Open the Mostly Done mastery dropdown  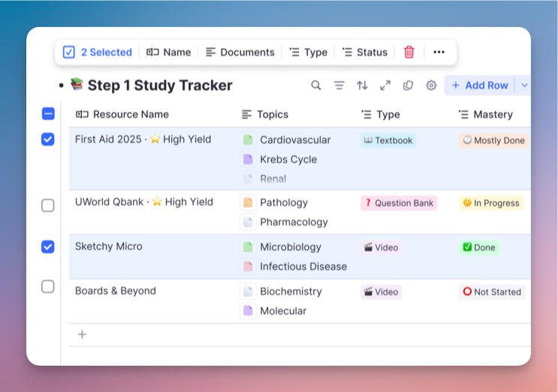[x=493, y=140]
